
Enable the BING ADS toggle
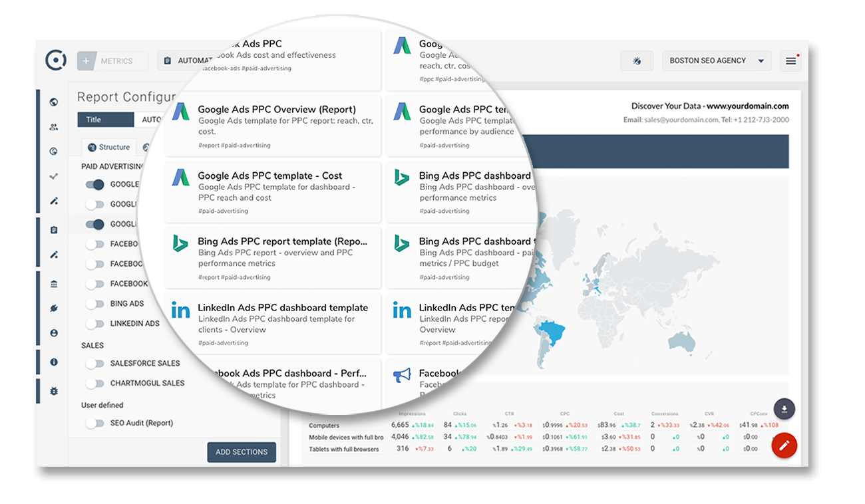[95, 304]
